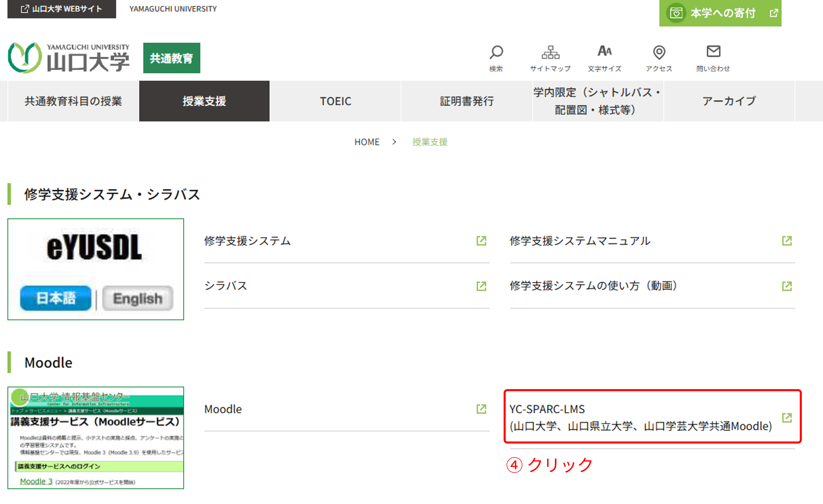Open the 共通教育科目の授業 menu tab
The height and width of the screenshot is (504, 823).
pyautogui.click(x=73, y=101)
